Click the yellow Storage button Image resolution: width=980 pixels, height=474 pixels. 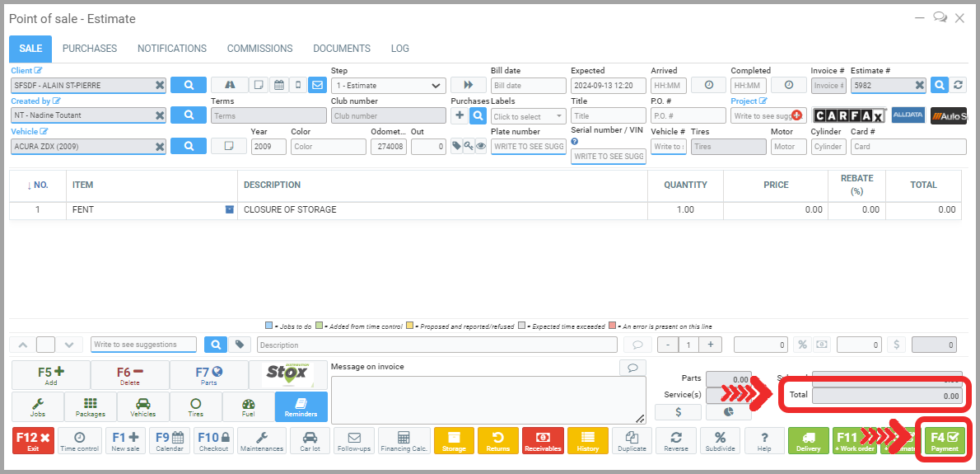(x=454, y=440)
